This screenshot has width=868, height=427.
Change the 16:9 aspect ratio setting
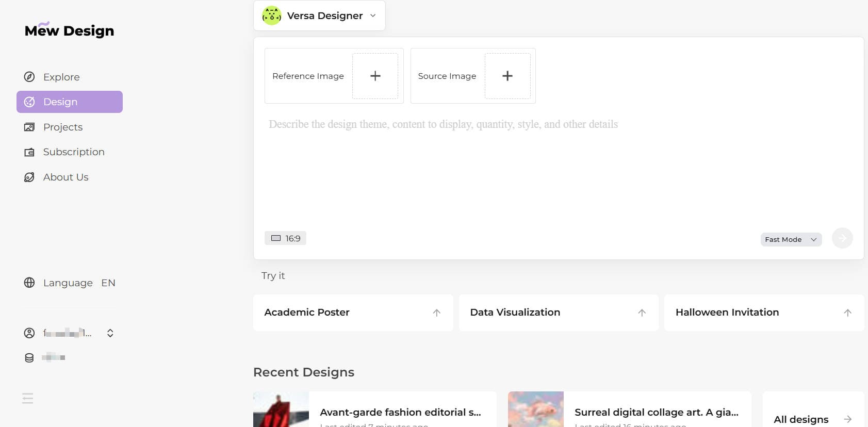pyautogui.click(x=285, y=238)
